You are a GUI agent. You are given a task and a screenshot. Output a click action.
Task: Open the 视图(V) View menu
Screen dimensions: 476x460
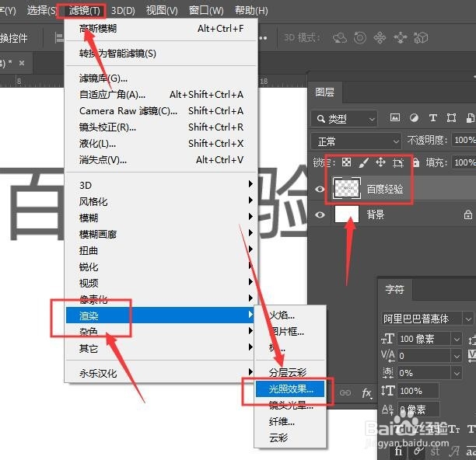click(x=162, y=11)
